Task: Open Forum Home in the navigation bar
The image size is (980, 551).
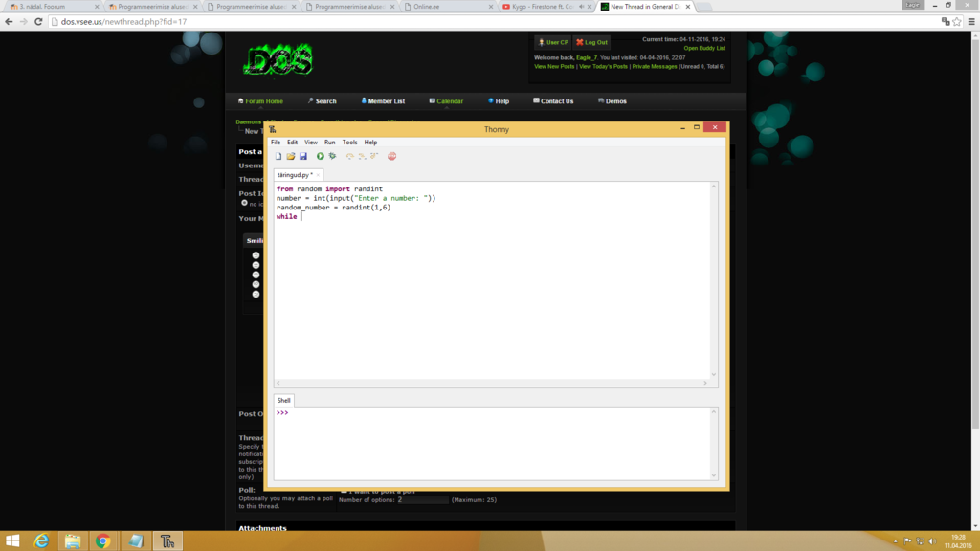Action: point(260,101)
